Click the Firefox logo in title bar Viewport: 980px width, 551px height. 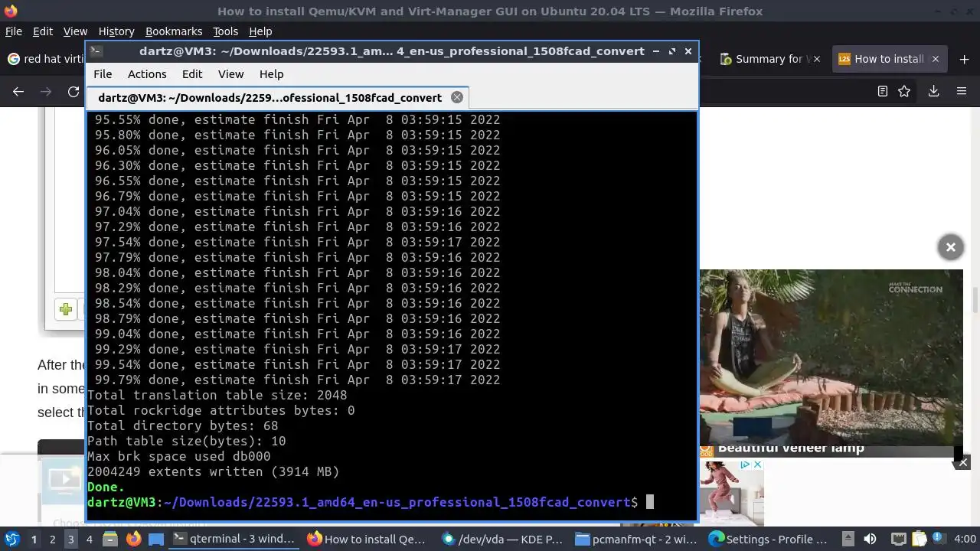[11, 11]
